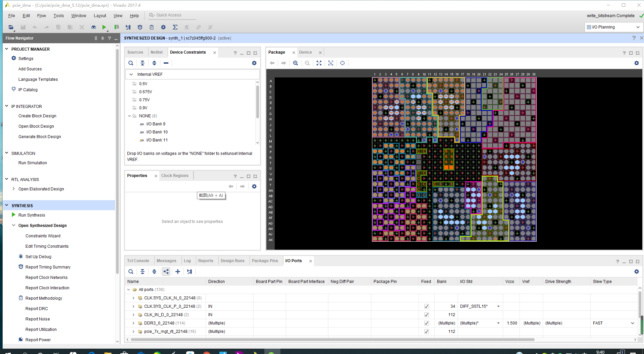Open Constraints Wizard

(43, 236)
